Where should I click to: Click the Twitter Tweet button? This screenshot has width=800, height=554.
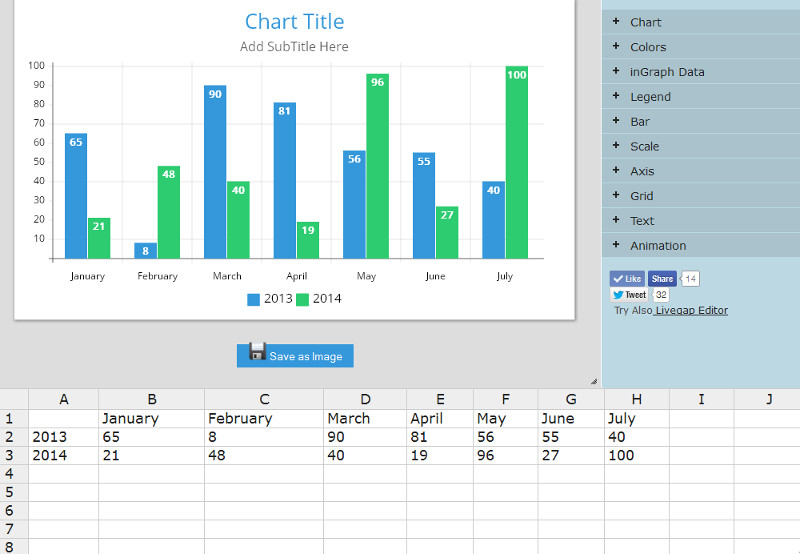630,295
